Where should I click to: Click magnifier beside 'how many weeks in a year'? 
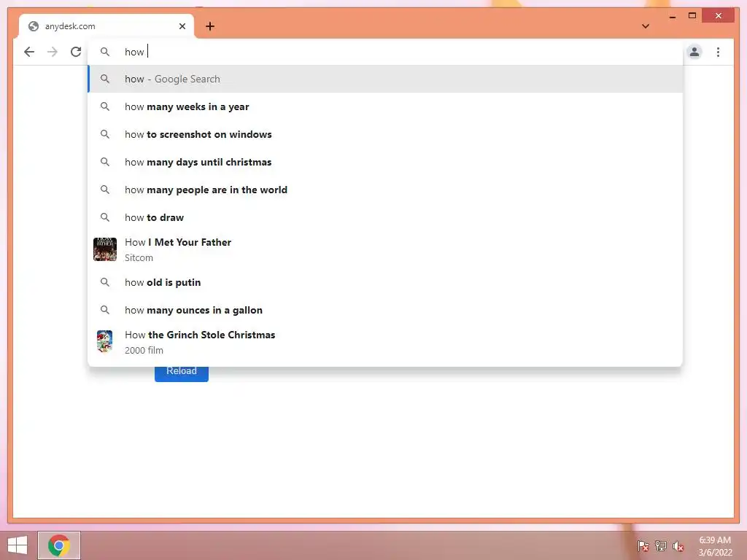point(105,106)
